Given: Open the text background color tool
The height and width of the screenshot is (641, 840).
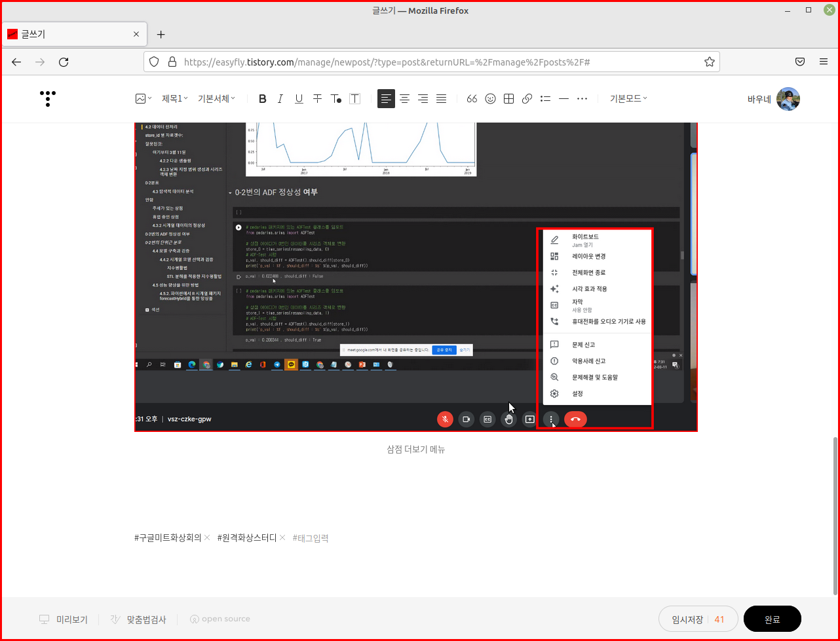Looking at the screenshot, I should pos(354,99).
